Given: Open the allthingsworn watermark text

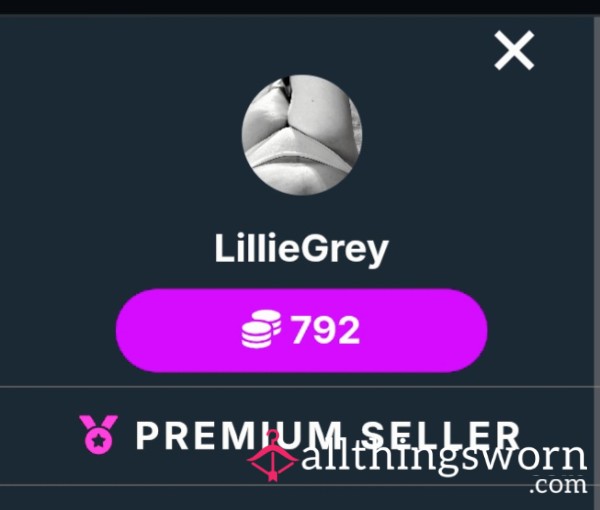Looking at the screenshot, I should click(443, 456).
